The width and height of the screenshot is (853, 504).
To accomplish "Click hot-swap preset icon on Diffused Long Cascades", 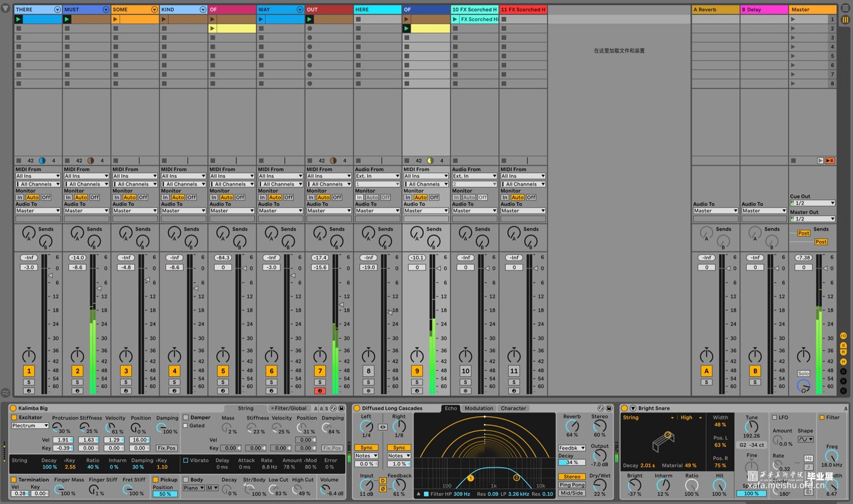I will pos(601,409).
